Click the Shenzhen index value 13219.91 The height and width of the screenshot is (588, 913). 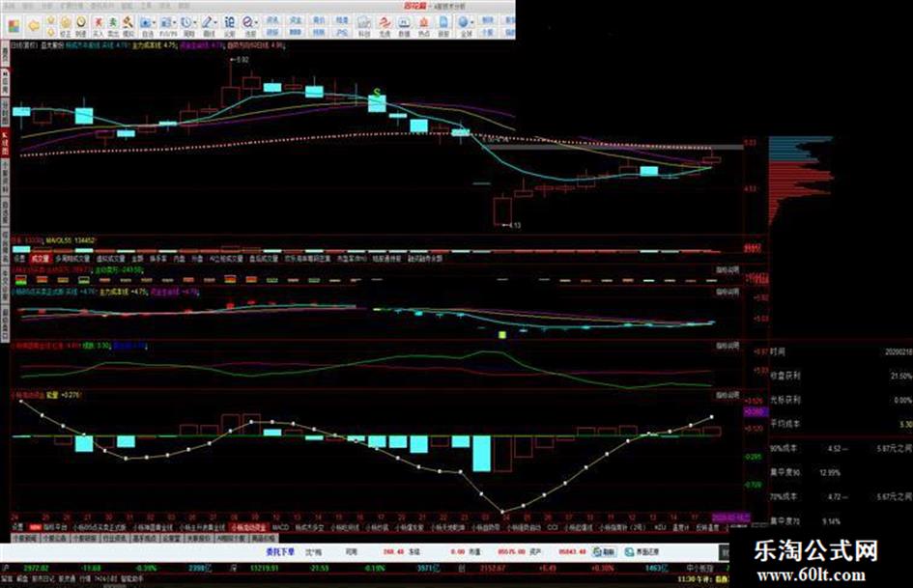265,568
